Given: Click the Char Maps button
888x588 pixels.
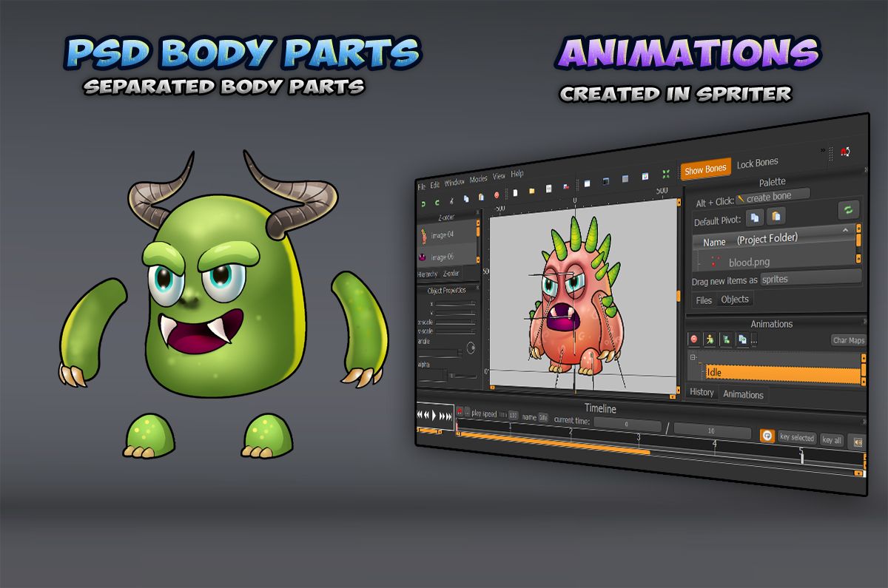Looking at the screenshot, I should coord(848,341).
